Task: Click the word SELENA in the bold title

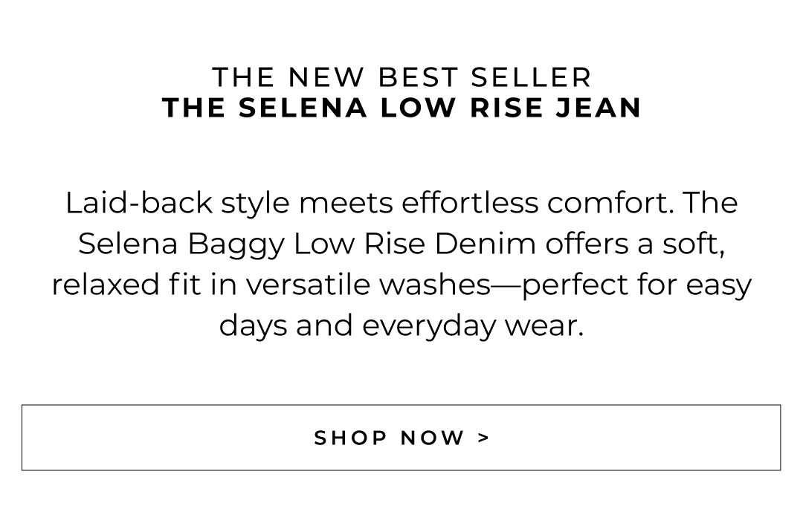Action: click(303, 108)
